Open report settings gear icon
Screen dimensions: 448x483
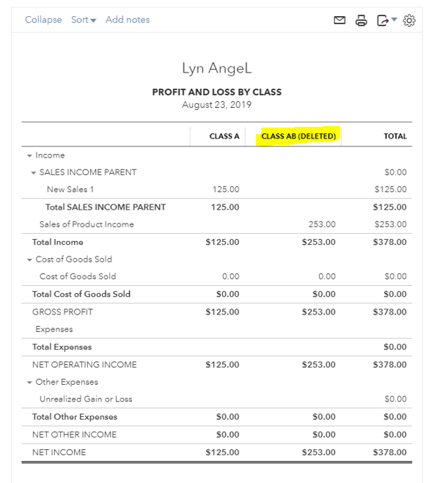click(409, 21)
